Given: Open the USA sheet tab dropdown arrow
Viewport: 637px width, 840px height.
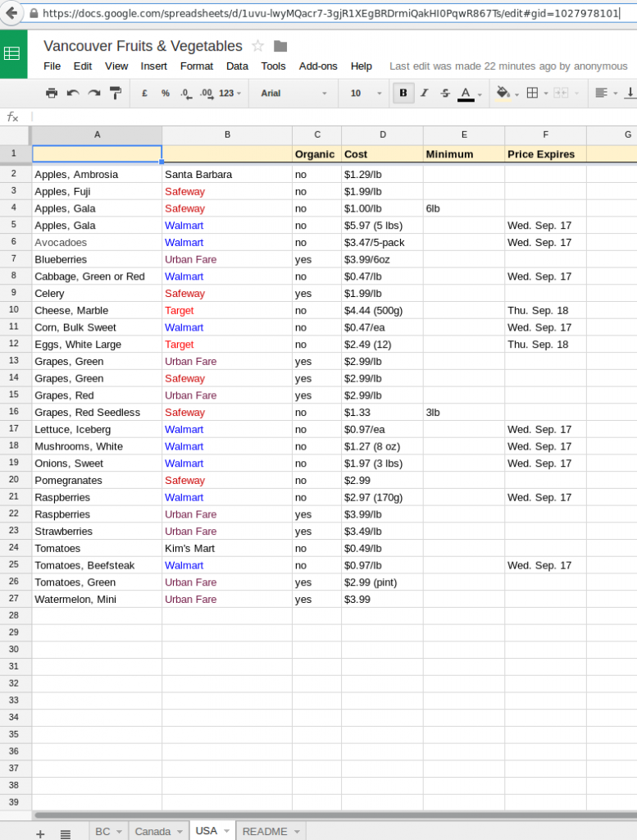Looking at the screenshot, I should (226, 831).
